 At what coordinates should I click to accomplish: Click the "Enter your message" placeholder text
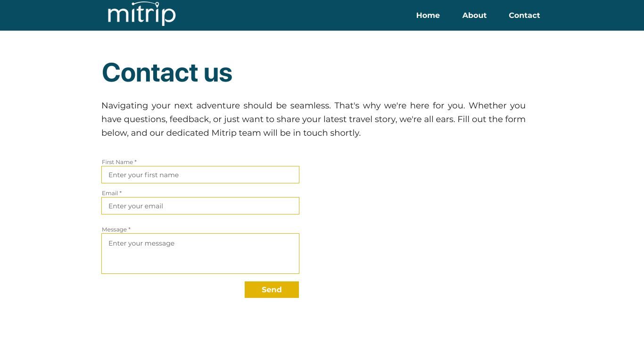click(141, 243)
